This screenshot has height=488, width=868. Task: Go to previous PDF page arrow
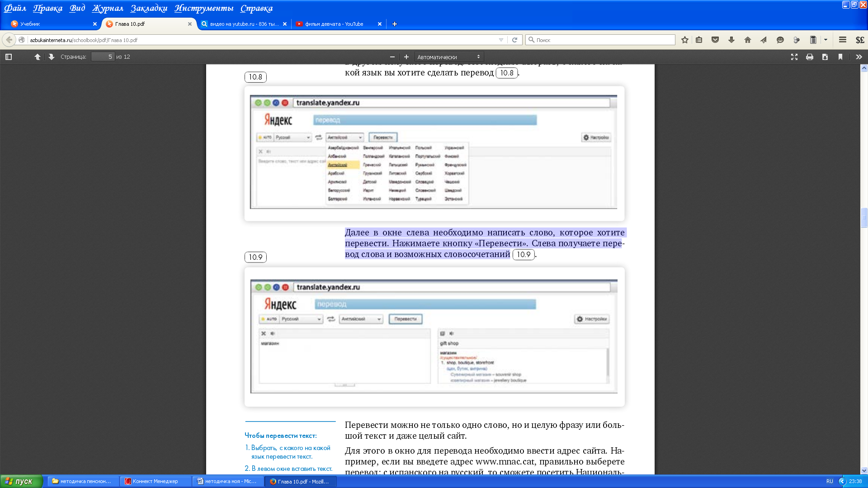(x=38, y=57)
